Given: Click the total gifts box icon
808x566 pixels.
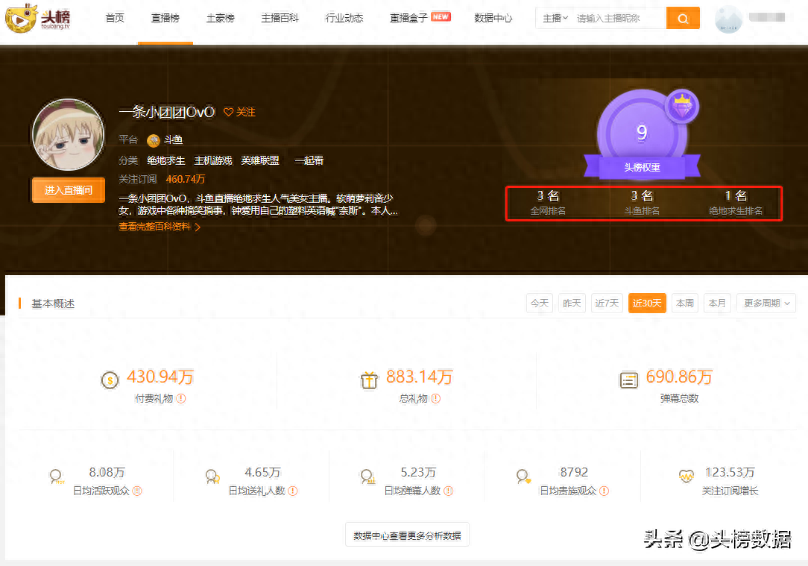Looking at the screenshot, I should coord(369,380).
